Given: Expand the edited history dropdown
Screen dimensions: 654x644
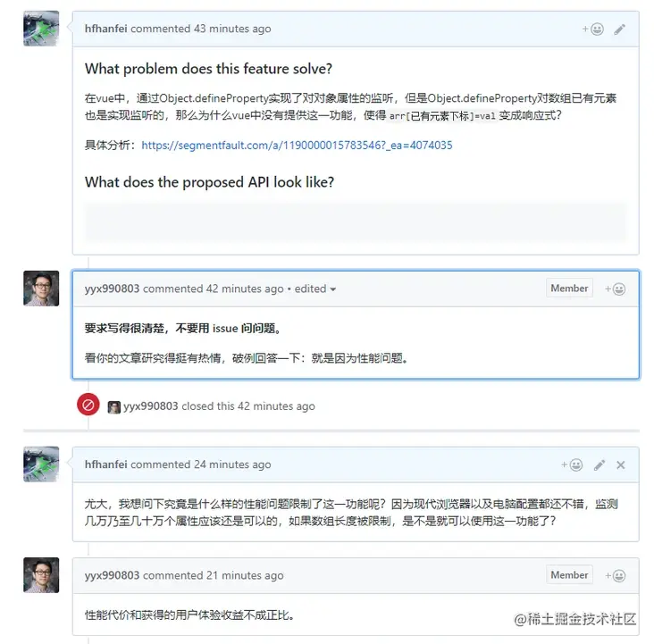Looking at the screenshot, I should 315,289.
